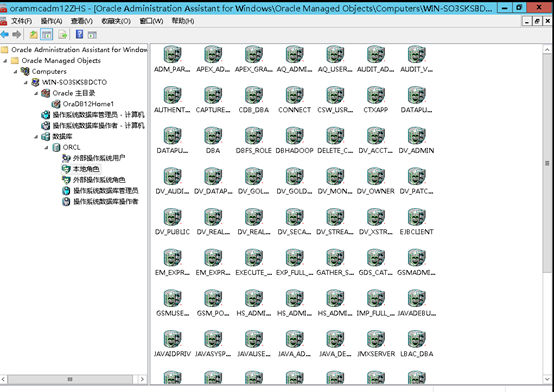554x392 pixels.
Task: Collapse the ORCL database node arrow
Action: pos(46,148)
